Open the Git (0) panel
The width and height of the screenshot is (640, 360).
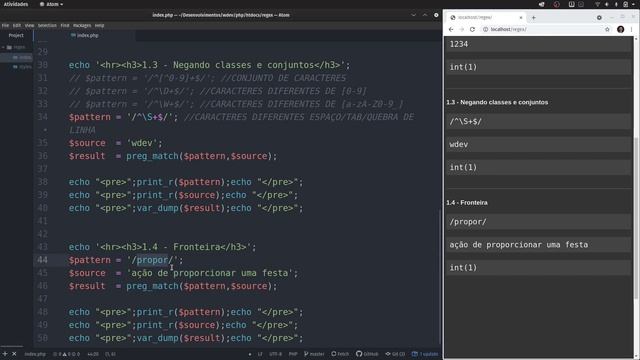click(x=395, y=354)
